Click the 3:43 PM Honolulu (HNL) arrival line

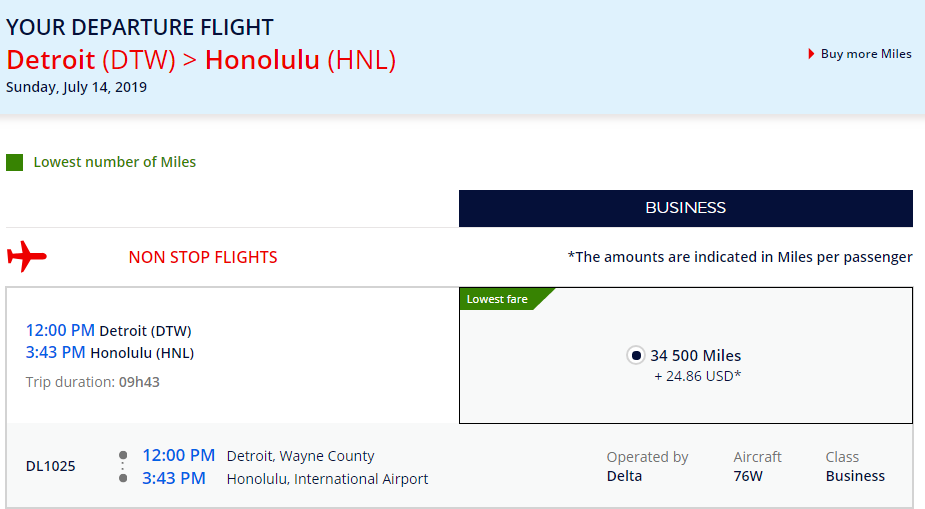[x=110, y=353]
